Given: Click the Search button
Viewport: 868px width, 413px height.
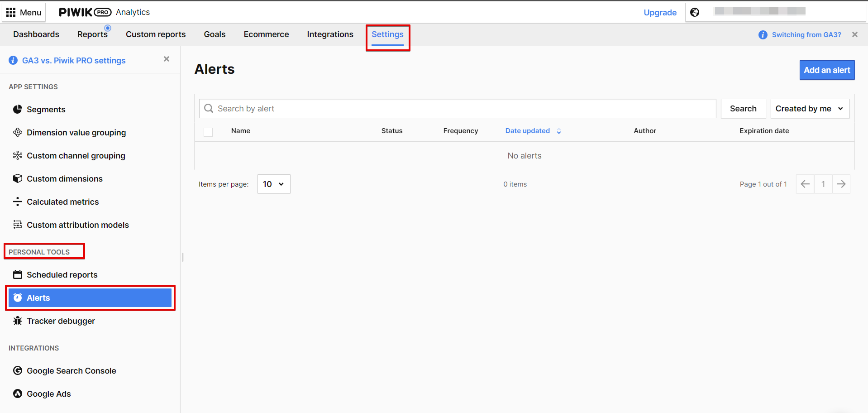Looking at the screenshot, I should pyautogui.click(x=743, y=109).
